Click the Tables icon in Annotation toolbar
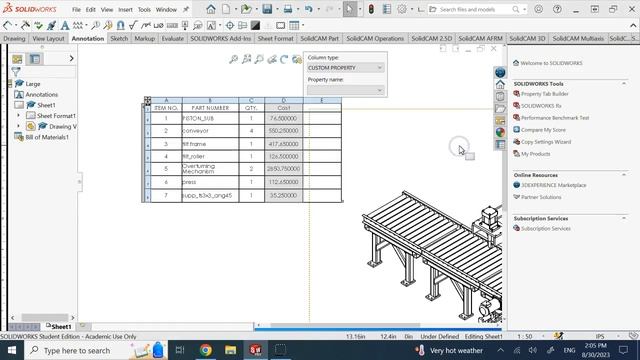The image size is (640, 360). tap(294, 25)
